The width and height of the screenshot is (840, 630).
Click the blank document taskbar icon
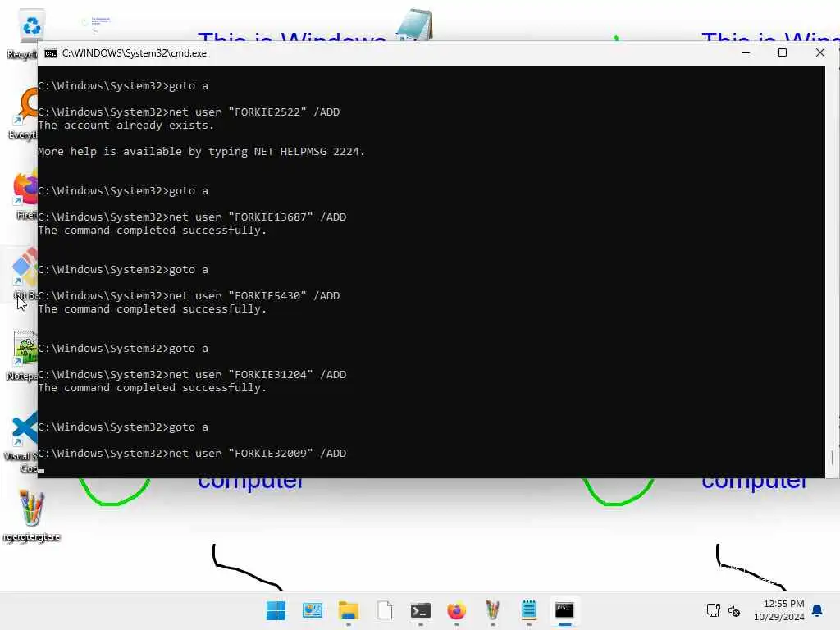pyautogui.click(x=385, y=610)
